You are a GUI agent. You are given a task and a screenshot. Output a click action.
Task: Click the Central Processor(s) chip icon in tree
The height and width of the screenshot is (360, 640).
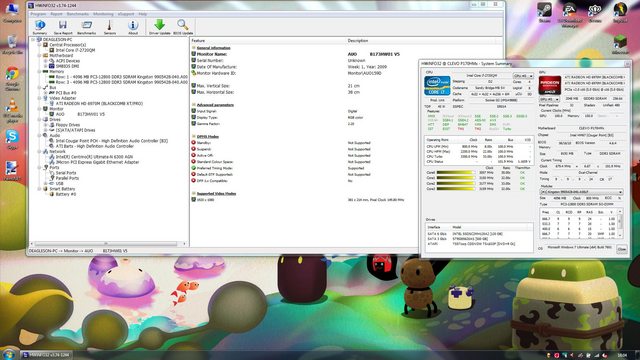[x=45, y=45]
